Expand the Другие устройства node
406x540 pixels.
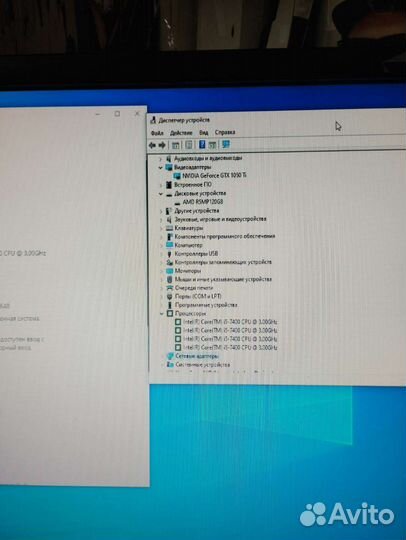pyautogui.click(x=160, y=211)
